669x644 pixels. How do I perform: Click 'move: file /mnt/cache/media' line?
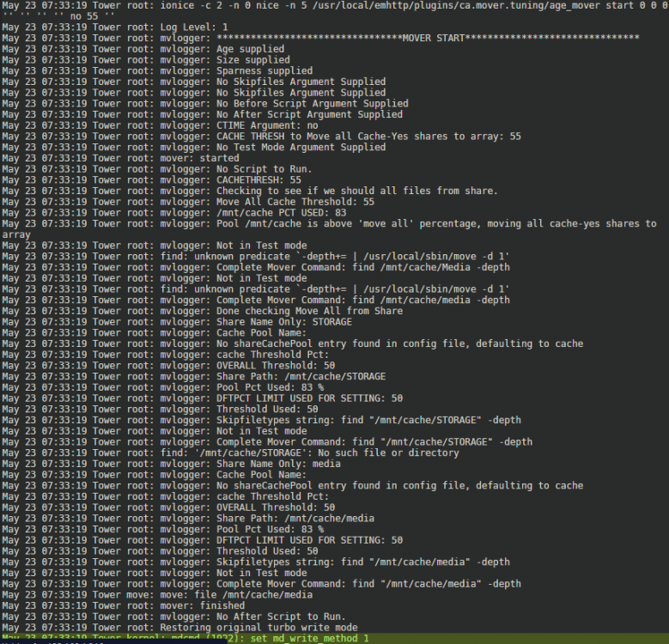157,595
